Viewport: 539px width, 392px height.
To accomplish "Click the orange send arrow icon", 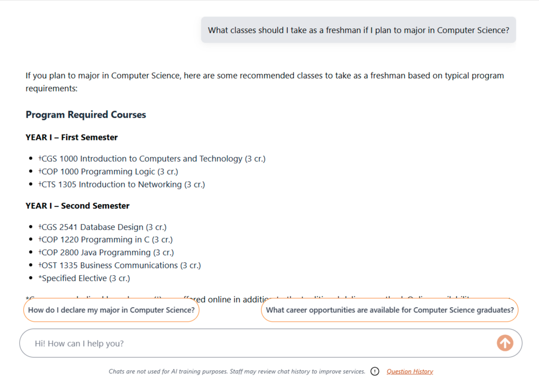I will point(505,343).
